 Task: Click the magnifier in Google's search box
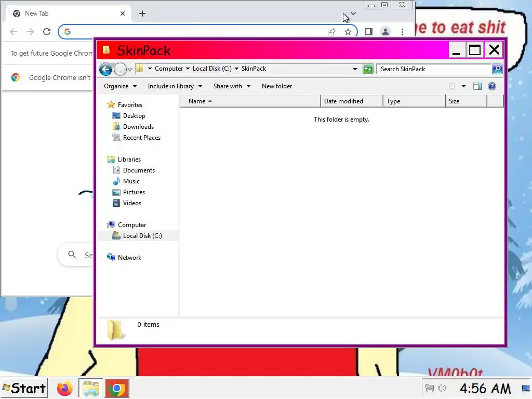coord(72,255)
